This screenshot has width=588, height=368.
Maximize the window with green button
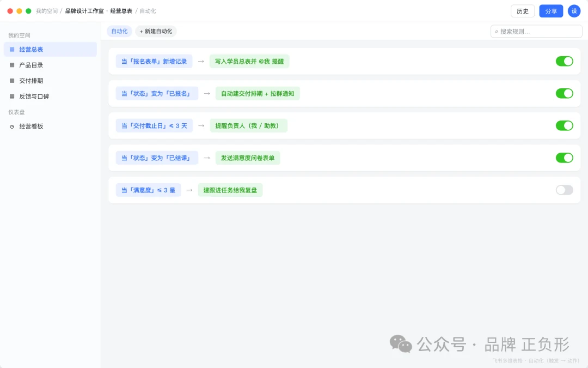pyautogui.click(x=28, y=11)
